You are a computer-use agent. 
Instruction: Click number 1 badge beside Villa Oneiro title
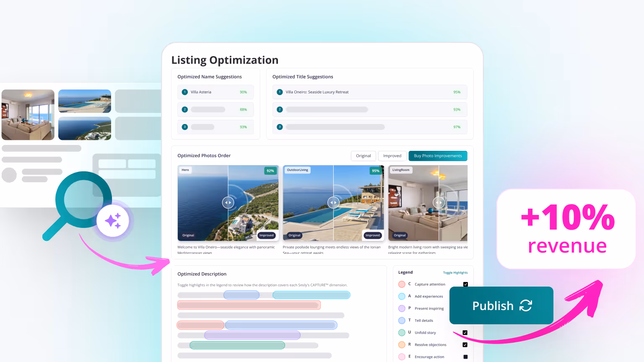click(x=280, y=92)
